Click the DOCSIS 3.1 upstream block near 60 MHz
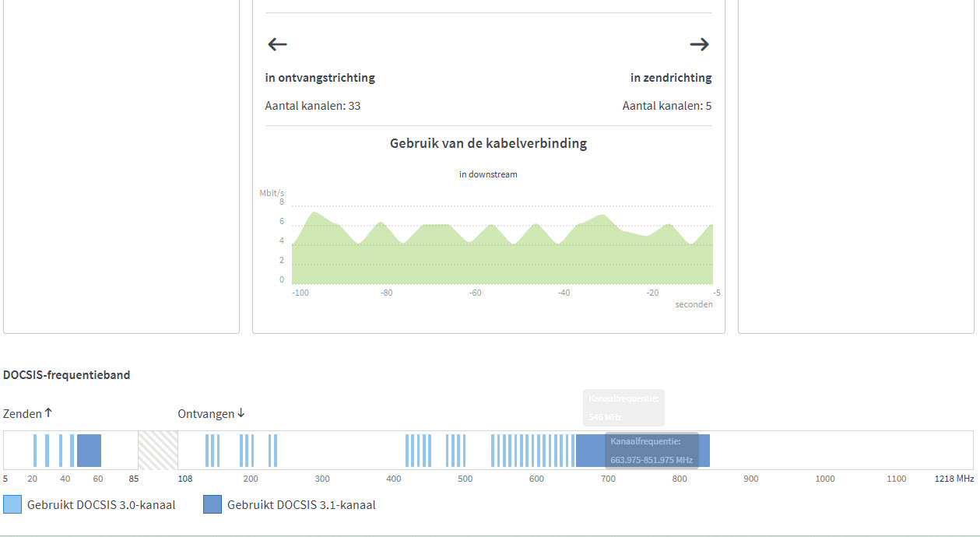 (89, 451)
